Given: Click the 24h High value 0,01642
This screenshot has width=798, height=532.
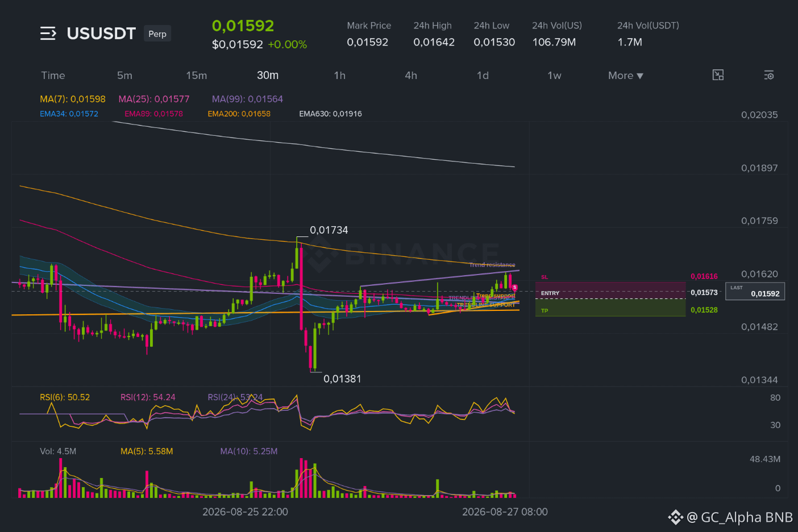Looking at the screenshot, I should tap(434, 42).
